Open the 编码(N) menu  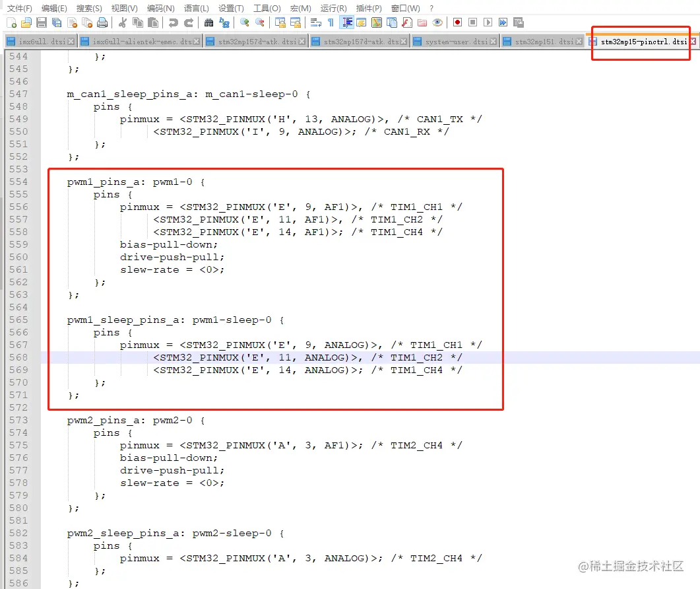(x=161, y=8)
